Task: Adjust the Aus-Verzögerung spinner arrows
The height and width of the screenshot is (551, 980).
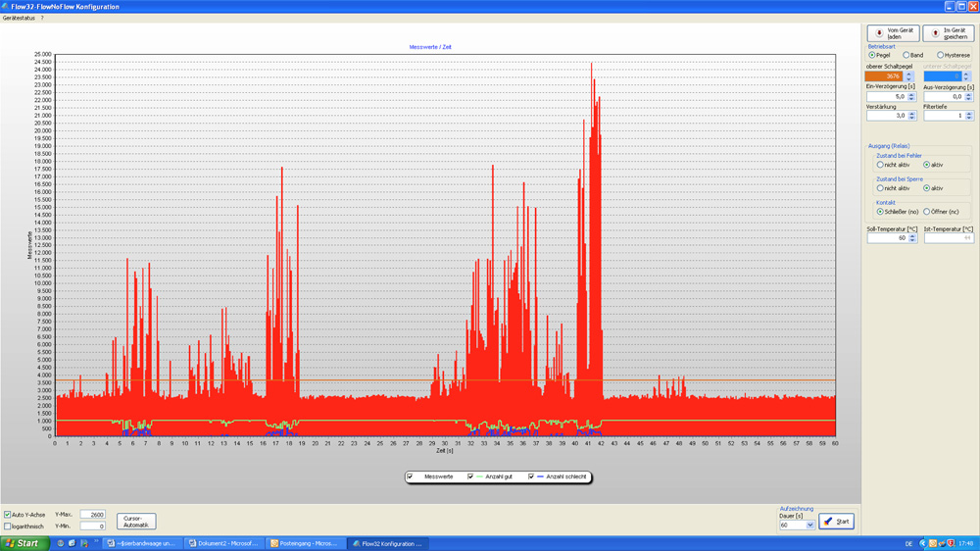Action: tap(969, 97)
